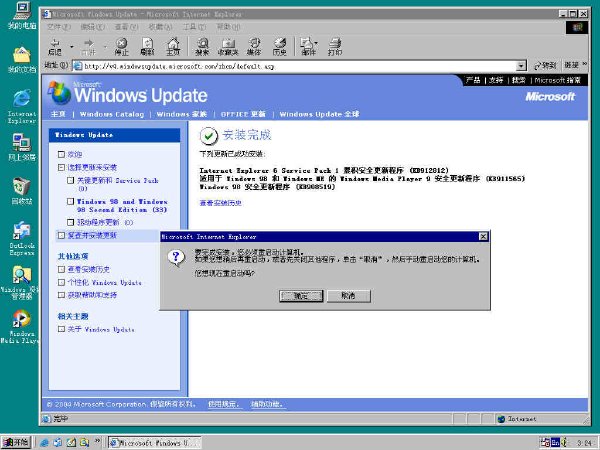The height and width of the screenshot is (450, 600).
Task: Open 关键更新和 Service Pack sidebar item
Action: [118, 184]
